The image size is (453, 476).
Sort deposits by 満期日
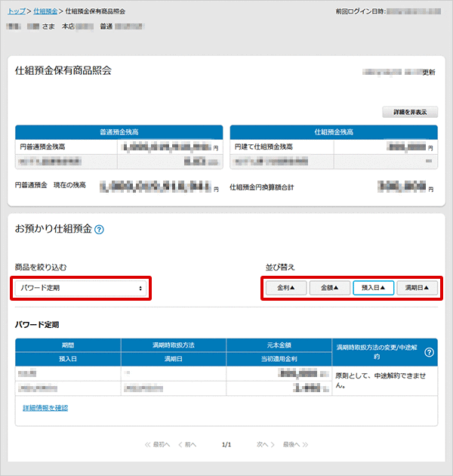click(417, 288)
